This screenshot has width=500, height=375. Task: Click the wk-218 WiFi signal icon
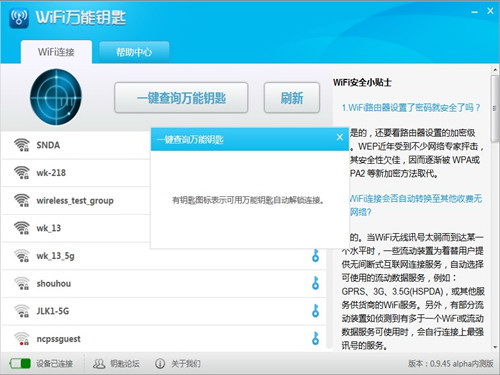point(22,173)
